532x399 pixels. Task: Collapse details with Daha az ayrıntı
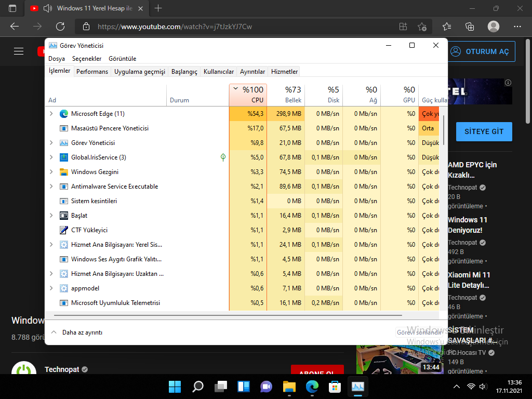pyautogui.click(x=77, y=332)
